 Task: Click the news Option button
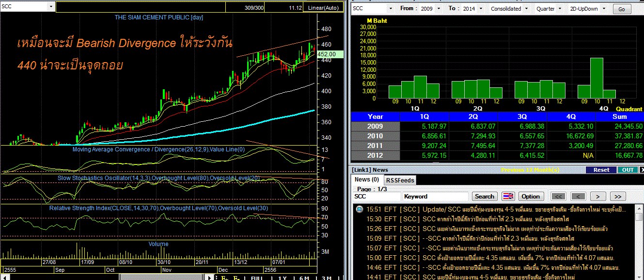(x=531, y=197)
